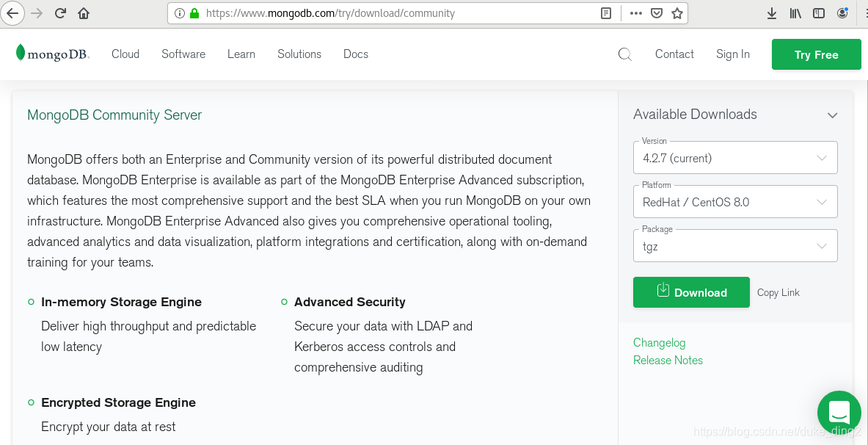Open the Firefox downloads icon
The image size is (868, 445).
click(771, 12)
